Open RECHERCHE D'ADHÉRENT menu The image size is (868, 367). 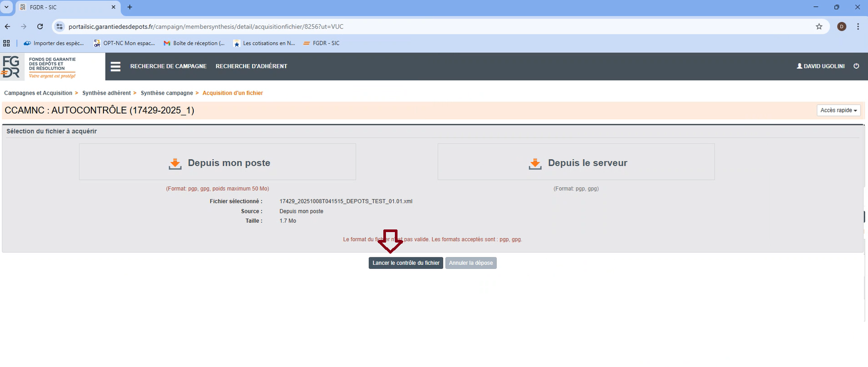click(251, 66)
